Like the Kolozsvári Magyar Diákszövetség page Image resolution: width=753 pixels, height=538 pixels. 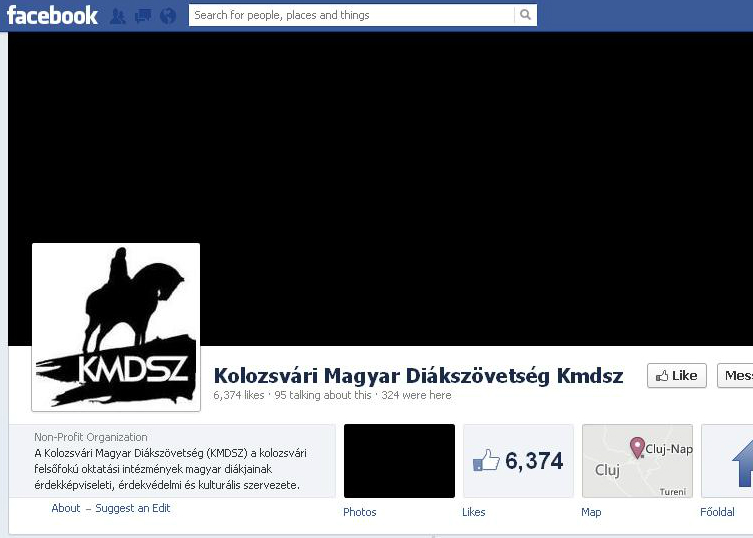[677, 376]
